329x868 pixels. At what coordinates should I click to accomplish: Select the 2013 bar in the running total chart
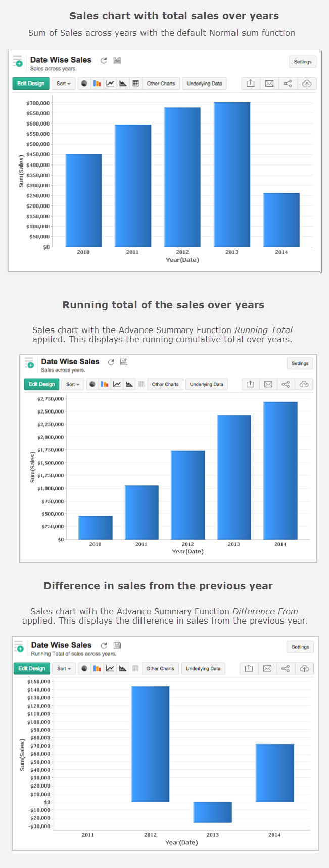pos(233,476)
